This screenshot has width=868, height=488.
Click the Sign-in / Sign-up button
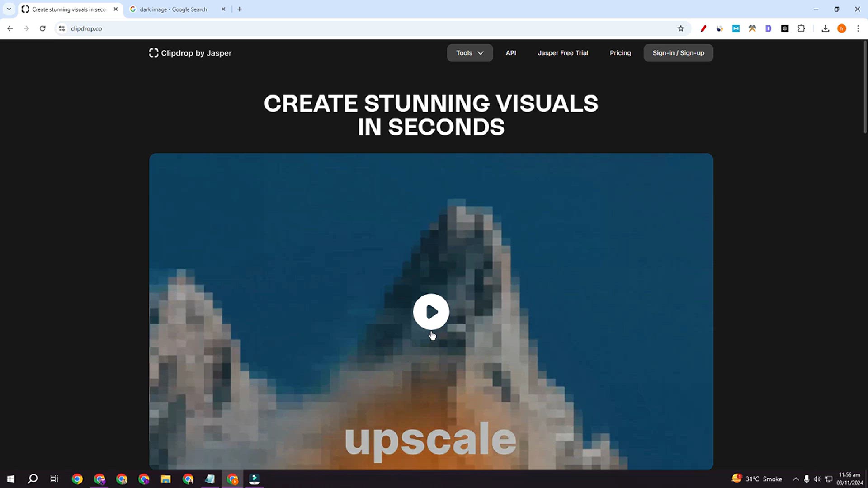click(x=678, y=53)
